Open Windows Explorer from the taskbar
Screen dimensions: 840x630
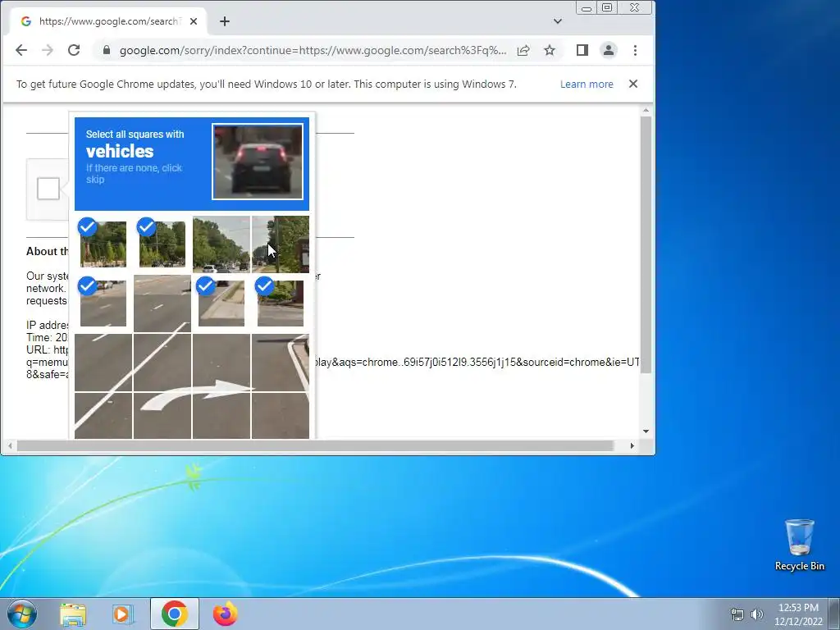pos(73,614)
